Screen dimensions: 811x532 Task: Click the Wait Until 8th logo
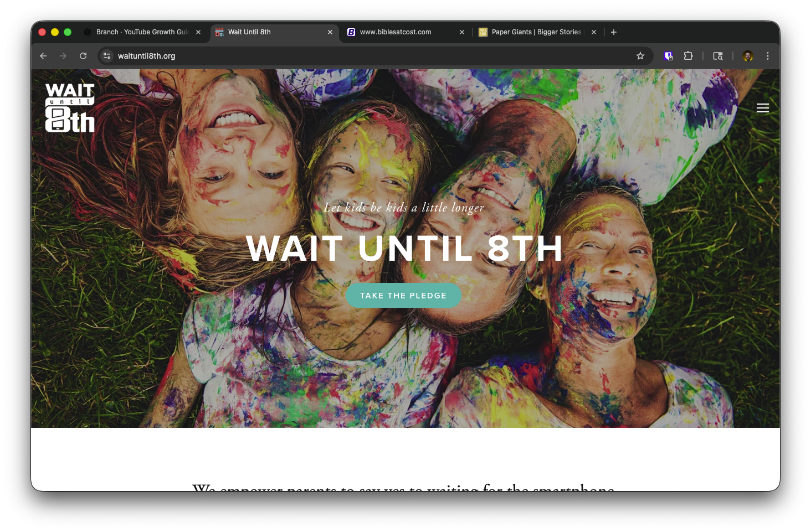(x=70, y=107)
